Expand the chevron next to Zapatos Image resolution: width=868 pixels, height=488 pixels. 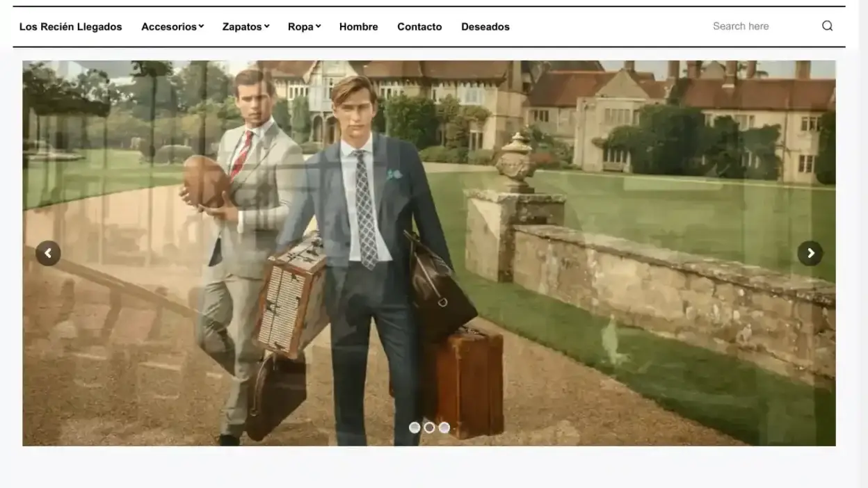(x=266, y=26)
